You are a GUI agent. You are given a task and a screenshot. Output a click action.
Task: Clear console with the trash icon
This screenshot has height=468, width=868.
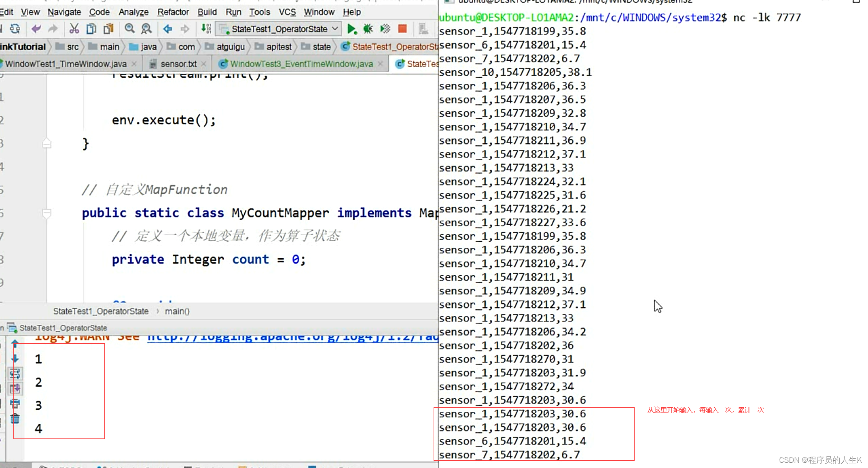point(15,419)
